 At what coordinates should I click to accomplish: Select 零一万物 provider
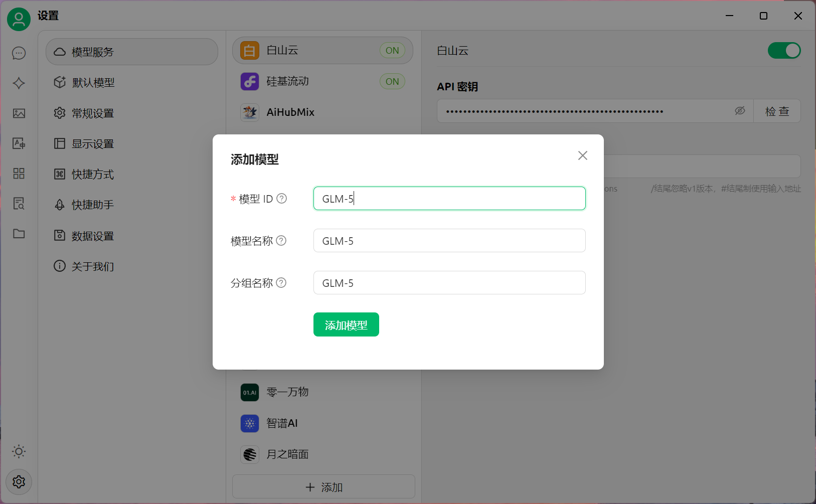pos(323,392)
